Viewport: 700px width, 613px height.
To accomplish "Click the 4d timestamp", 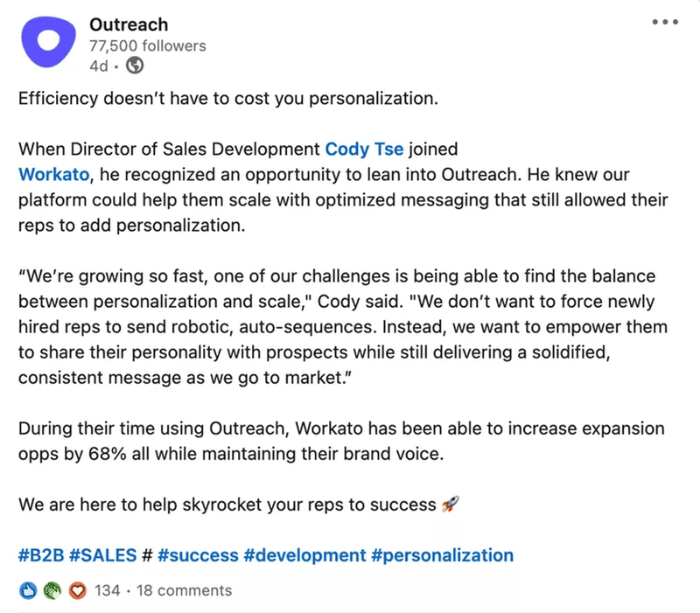I will click(x=98, y=65).
